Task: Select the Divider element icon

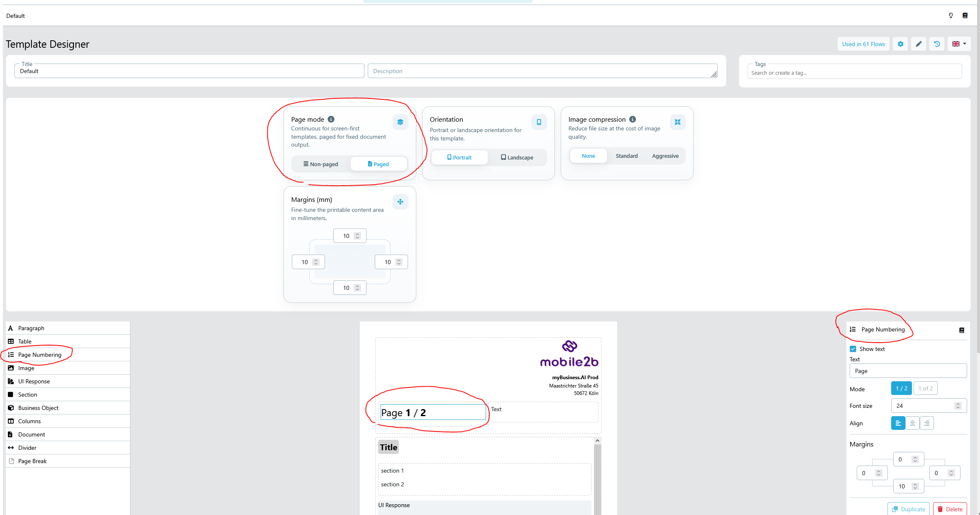Action: coord(11,448)
